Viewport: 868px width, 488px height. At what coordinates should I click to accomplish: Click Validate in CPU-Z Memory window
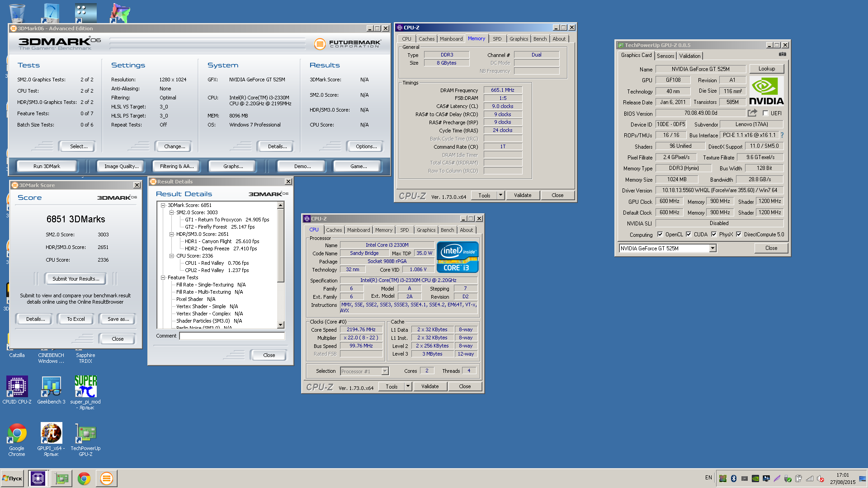pyautogui.click(x=523, y=195)
